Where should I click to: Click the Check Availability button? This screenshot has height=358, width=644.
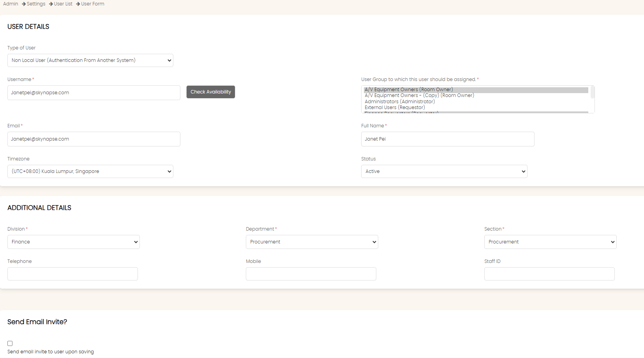pos(211,92)
